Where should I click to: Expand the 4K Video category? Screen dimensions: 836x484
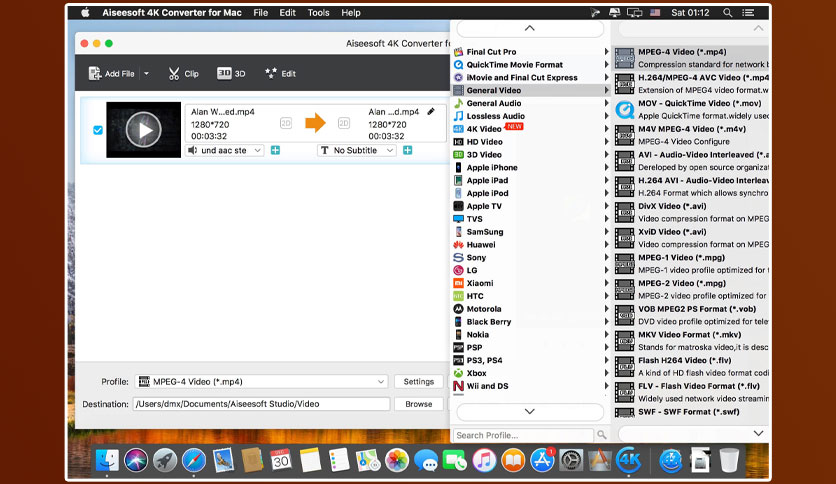pyautogui.click(x=530, y=128)
